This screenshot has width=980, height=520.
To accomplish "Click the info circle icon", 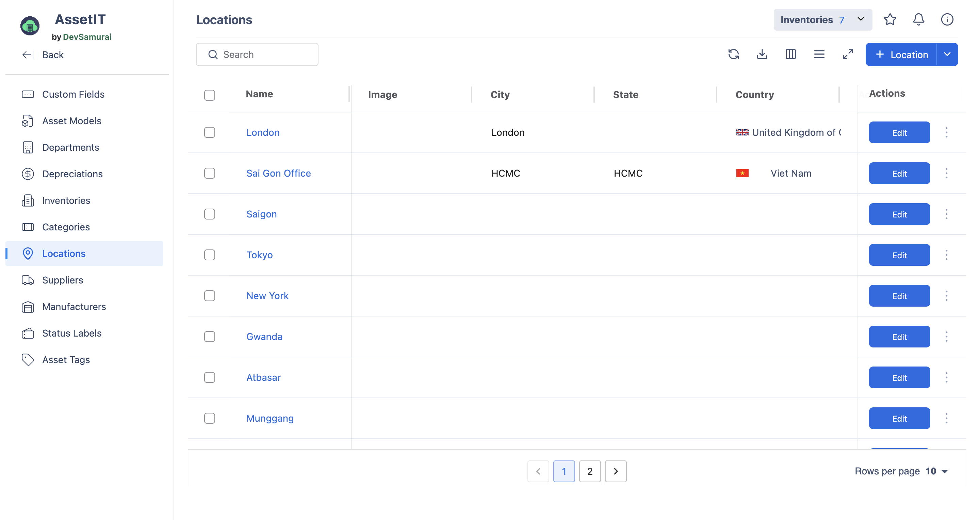I will coord(947,19).
